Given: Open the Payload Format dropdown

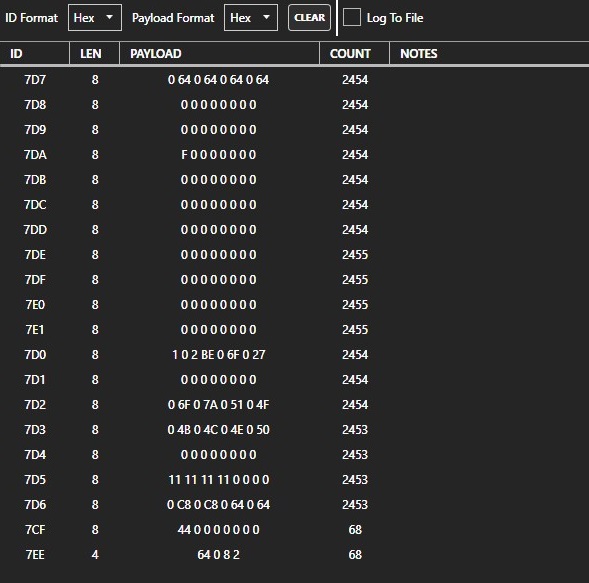Looking at the screenshot, I should (251, 18).
